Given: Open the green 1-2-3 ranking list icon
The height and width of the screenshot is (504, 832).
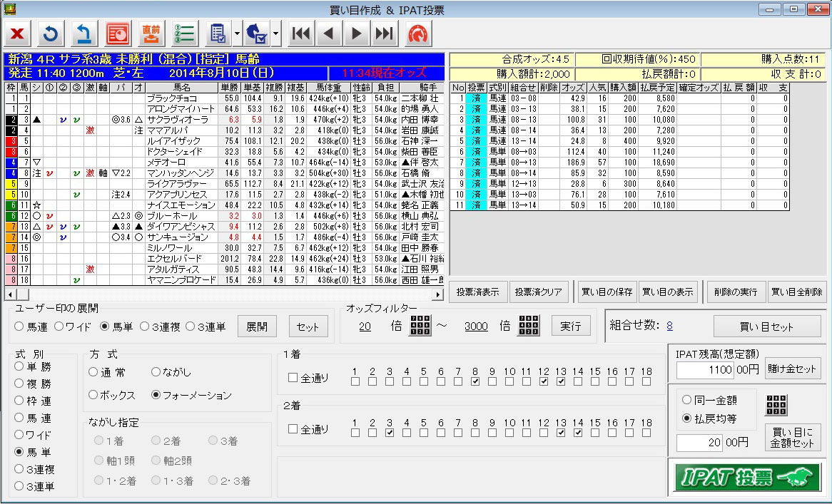Looking at the screenshot, I should tap(185, 34).
